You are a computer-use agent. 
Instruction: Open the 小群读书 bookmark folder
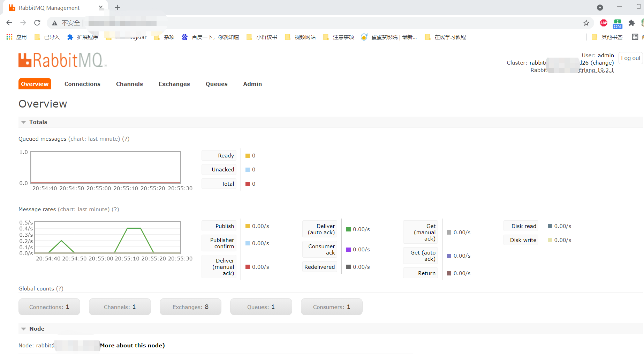pos(262,37)
